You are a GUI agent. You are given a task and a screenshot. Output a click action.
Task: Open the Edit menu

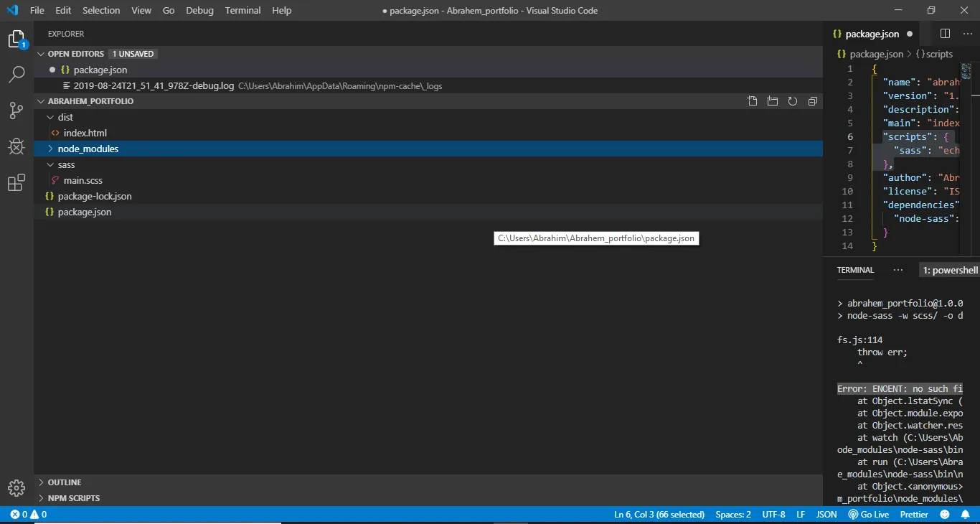[63, 10]
